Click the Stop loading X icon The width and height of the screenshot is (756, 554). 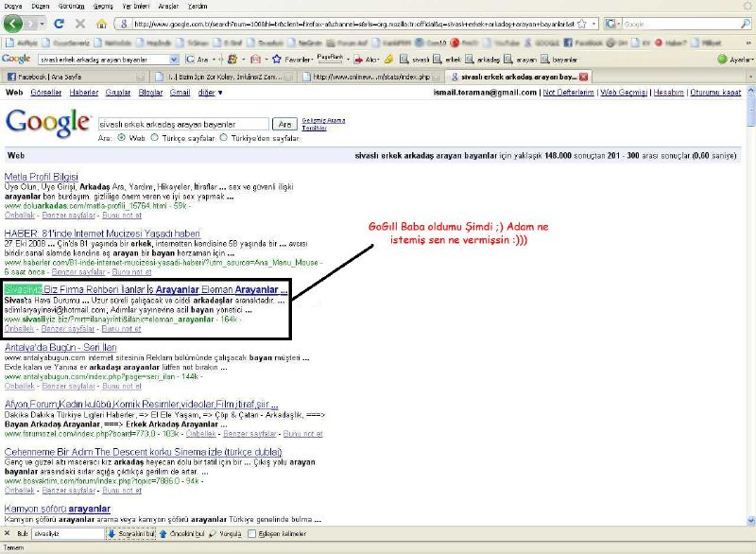(x=80, y=24)
